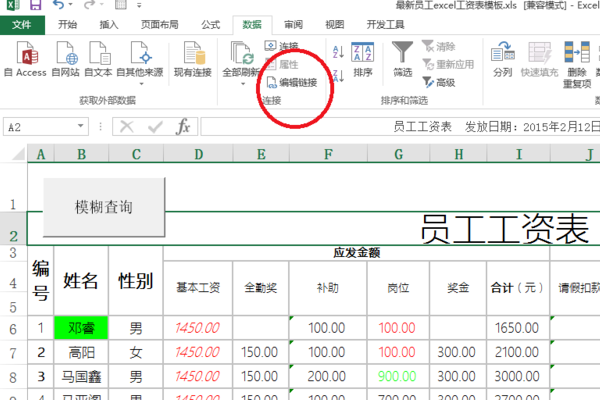Select column G header
The image size is (600, 400).
tap(398, 154)
